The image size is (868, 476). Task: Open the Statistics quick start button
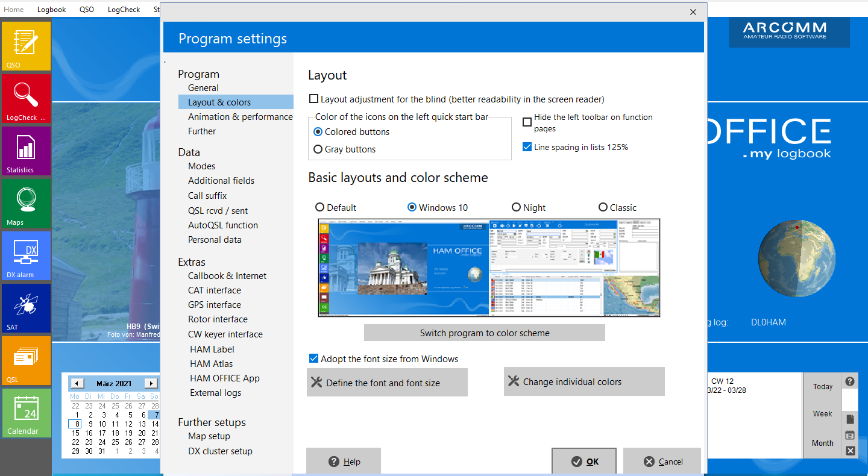[26, 151]
